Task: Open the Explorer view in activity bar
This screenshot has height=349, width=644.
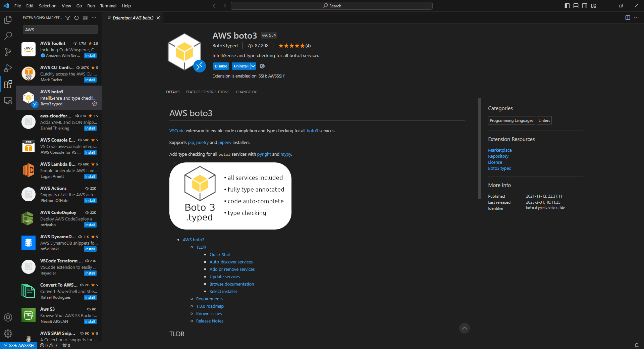Action: [8, 20]
